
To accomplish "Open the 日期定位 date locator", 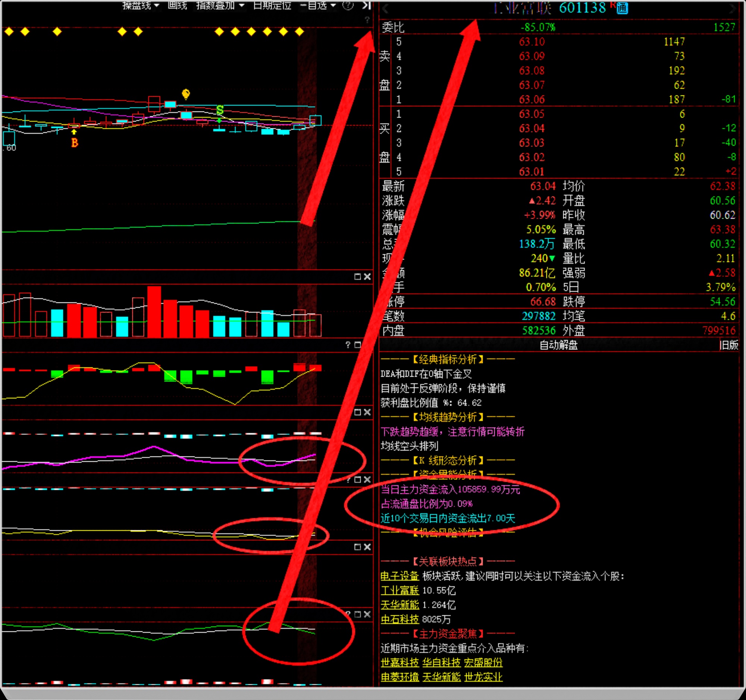I will point(272,5).
